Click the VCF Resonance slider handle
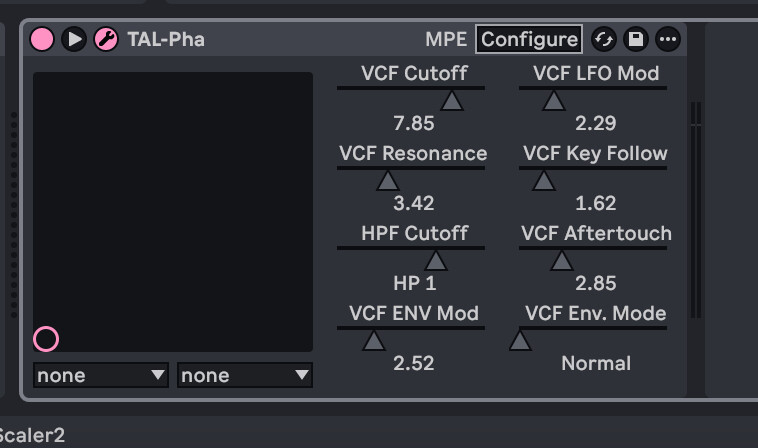This screenshot has height=448, width=758. tap(387, 181)
